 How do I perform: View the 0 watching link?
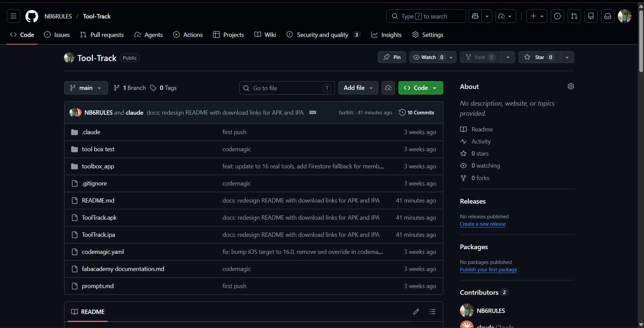(x=480, y=166)
